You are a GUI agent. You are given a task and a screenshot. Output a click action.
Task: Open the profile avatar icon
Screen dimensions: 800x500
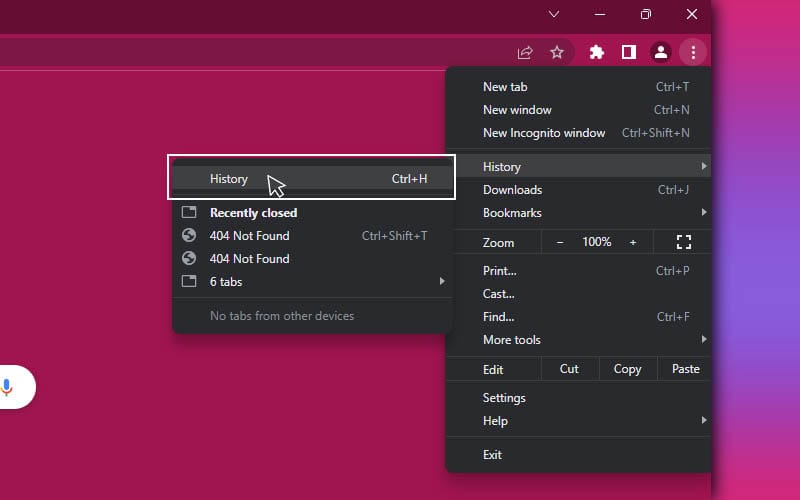pyautogui.click(x=660, y=52)
